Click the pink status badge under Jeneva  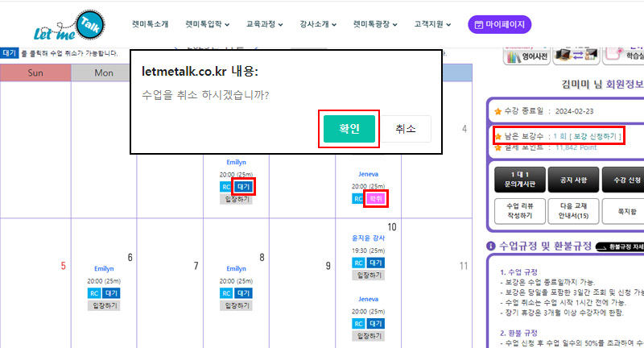[x=375, y=198]
